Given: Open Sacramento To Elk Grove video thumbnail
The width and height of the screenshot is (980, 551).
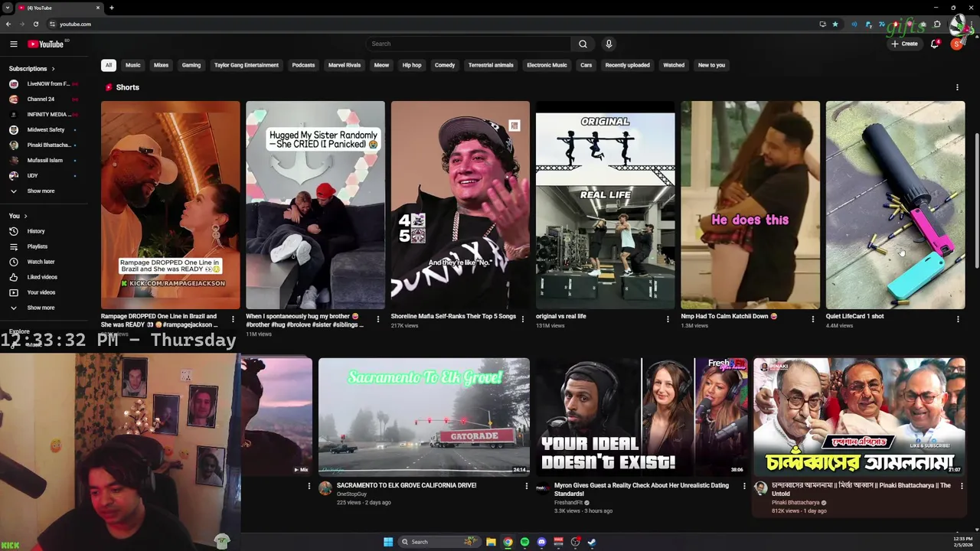Looking at the screenshot, I should 424,417.
